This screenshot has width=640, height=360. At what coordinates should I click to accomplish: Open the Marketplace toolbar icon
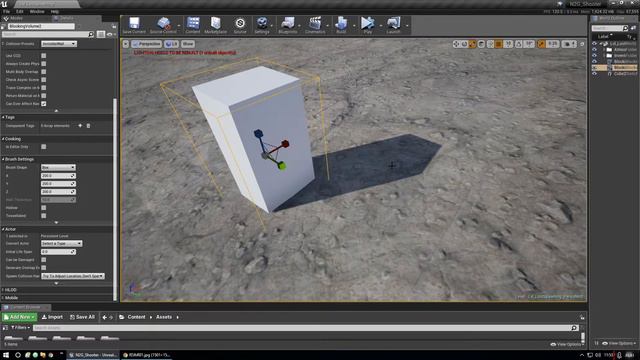(216, 25)
